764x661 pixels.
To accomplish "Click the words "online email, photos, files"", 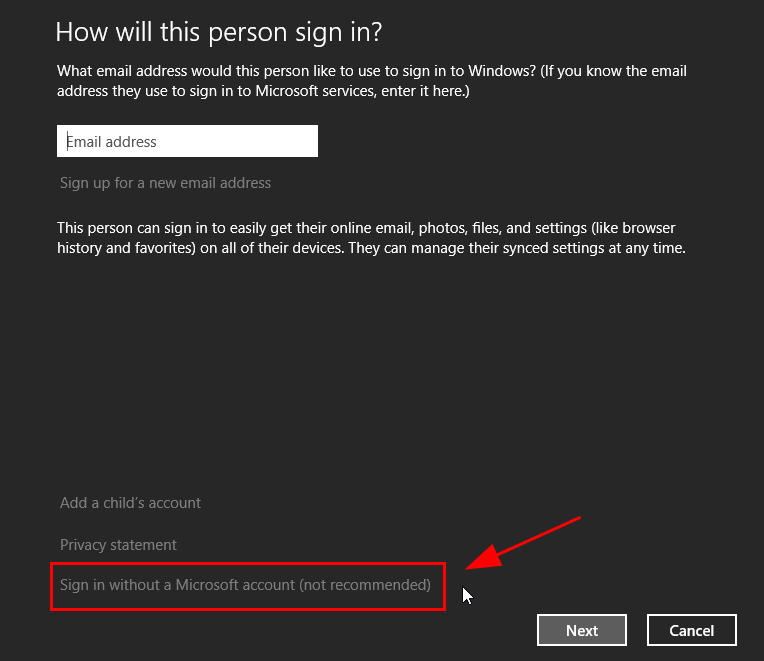I will coord(416,228).
